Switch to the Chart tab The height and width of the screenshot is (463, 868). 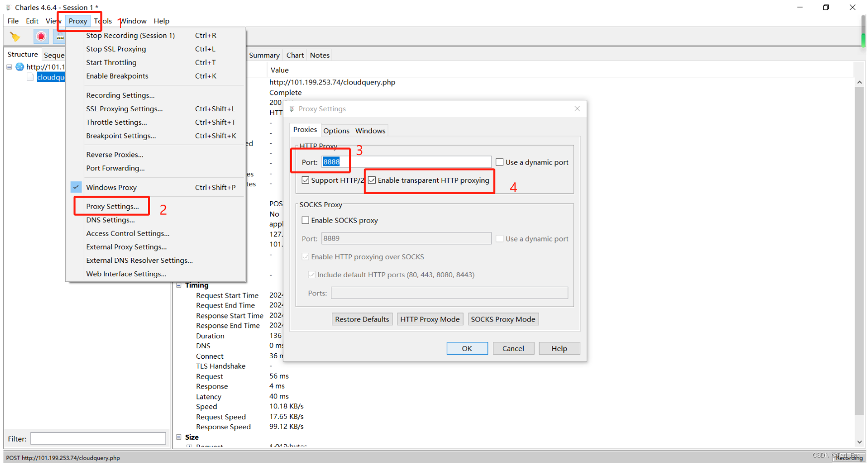point(295,55)
